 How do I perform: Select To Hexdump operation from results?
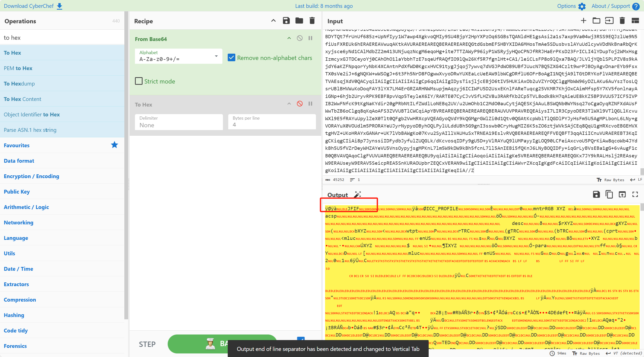tap(19, 83)
